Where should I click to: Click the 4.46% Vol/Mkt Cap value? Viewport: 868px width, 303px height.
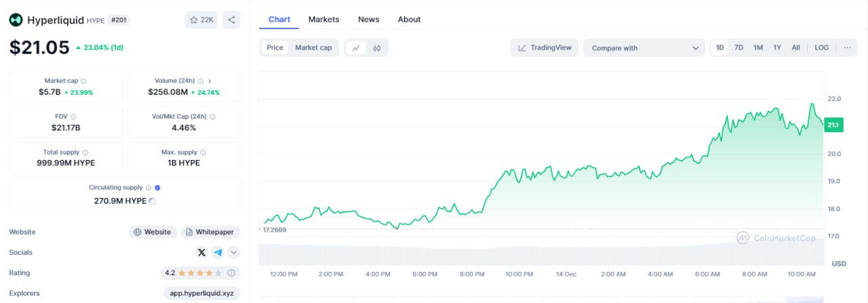184,127
